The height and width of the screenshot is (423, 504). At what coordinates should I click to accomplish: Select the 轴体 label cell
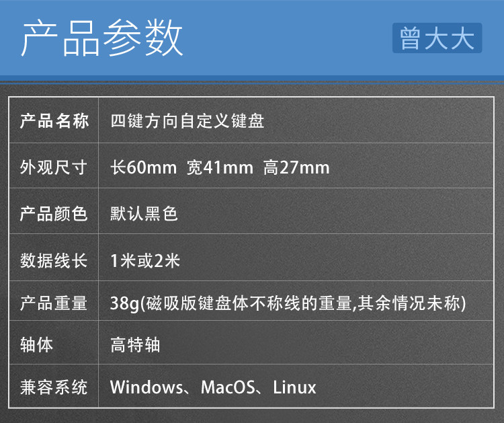click(x=54, y=342)
